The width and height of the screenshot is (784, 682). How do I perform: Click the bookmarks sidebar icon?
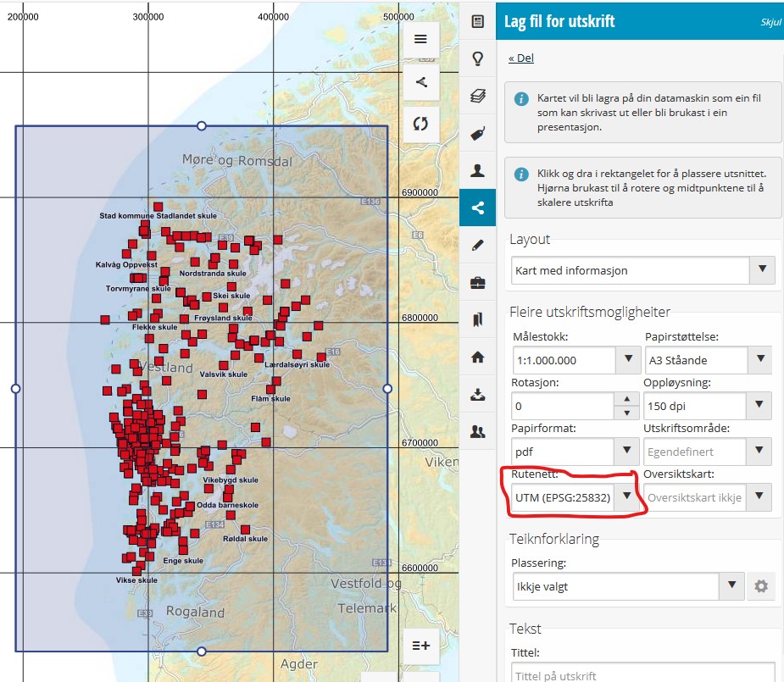click(477, 319)
